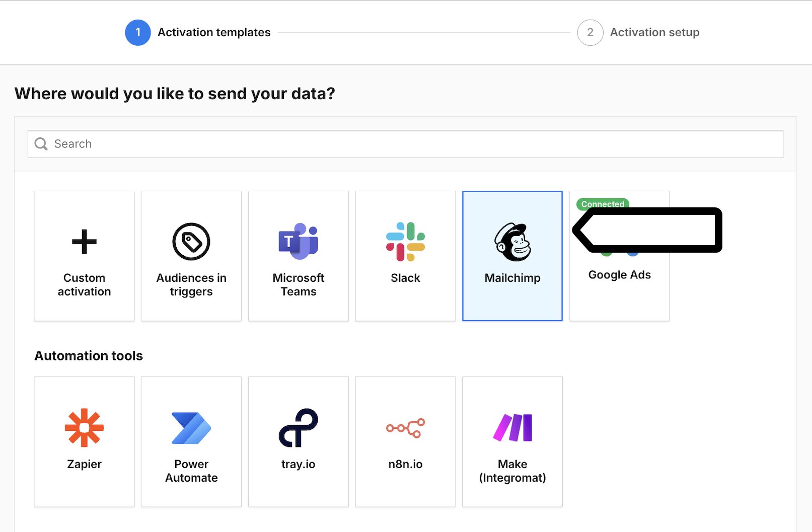Select the Microsoft Teams icon

[x=298, y=242]
